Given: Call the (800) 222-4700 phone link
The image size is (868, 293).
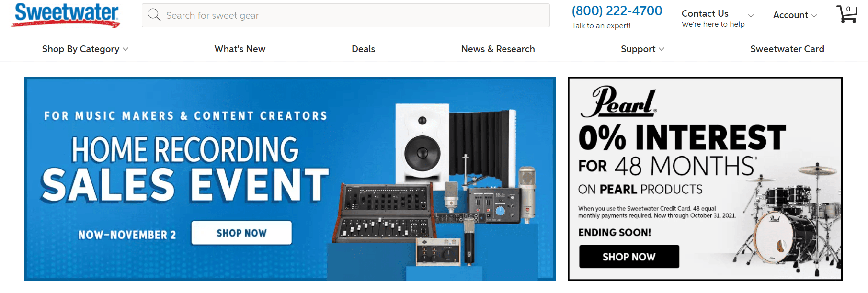Looking at the screenshot, I should [617, 11].
